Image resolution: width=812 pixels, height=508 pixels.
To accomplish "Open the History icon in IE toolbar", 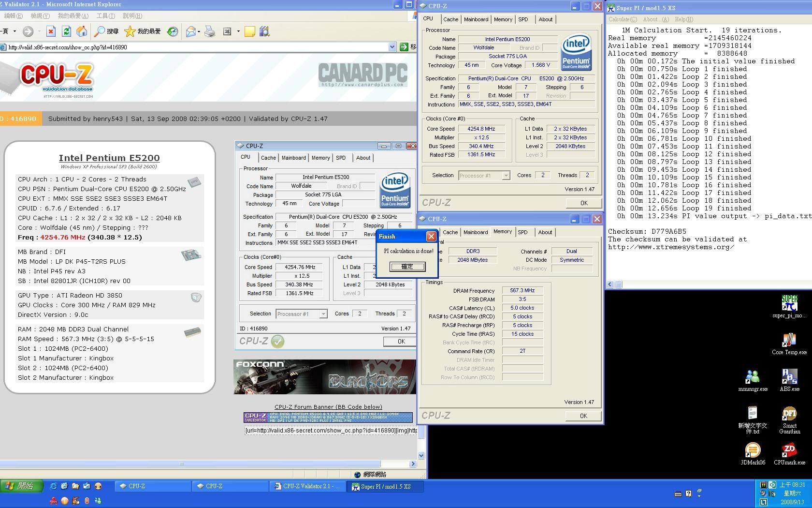I will [x=172, y=31].
